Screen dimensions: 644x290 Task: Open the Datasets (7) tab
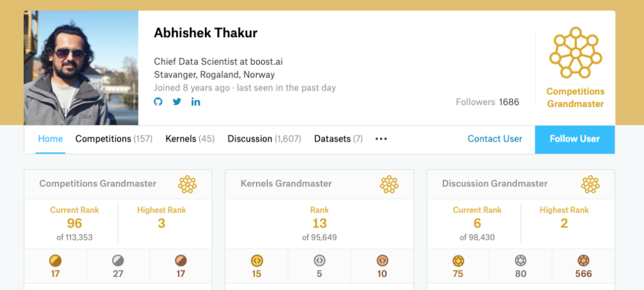(x=338, y=139)
